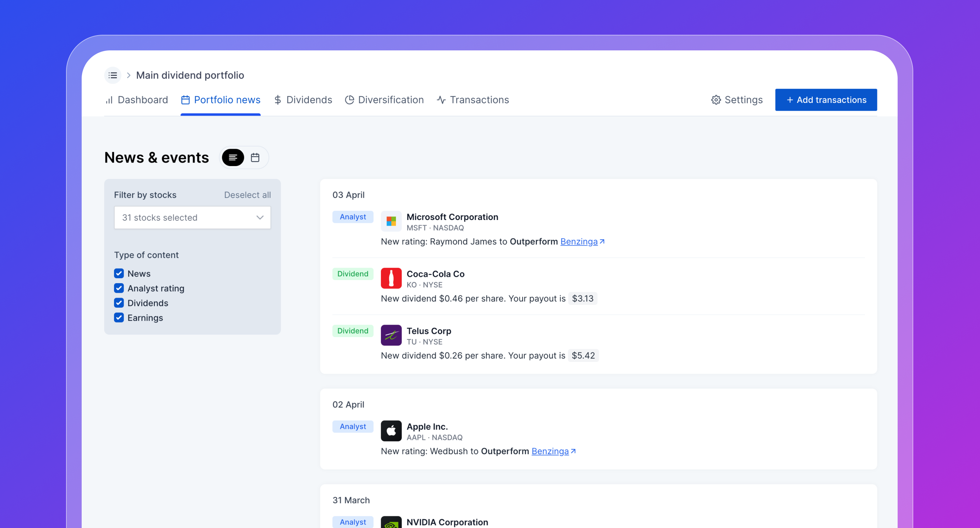Select the list view toggle icon
980x528 pixels.
(233, 158)
